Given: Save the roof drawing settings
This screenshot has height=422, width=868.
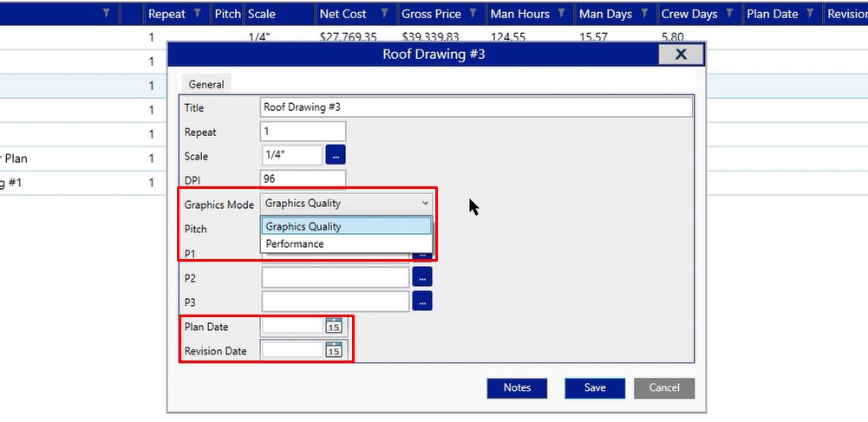Looking at the screenshot, I should (x=595, y=387).
